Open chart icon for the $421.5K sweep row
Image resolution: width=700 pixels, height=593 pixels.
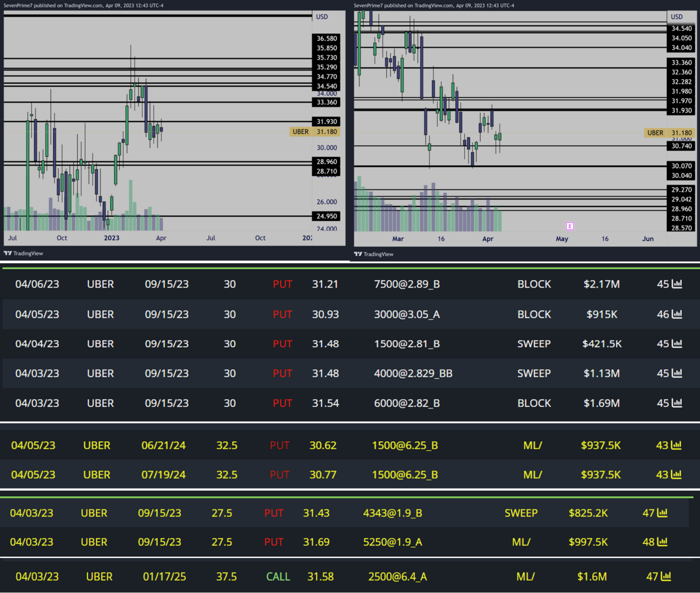click(x=677, y=344)
